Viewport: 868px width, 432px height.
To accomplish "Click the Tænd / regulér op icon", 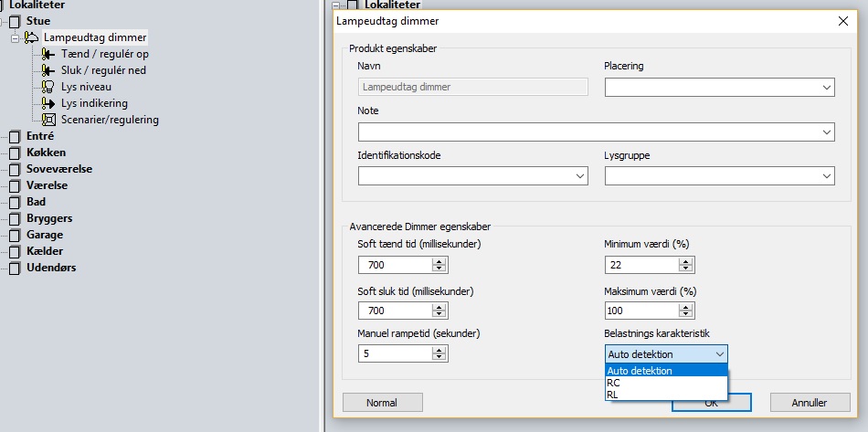I will (48, 54).
